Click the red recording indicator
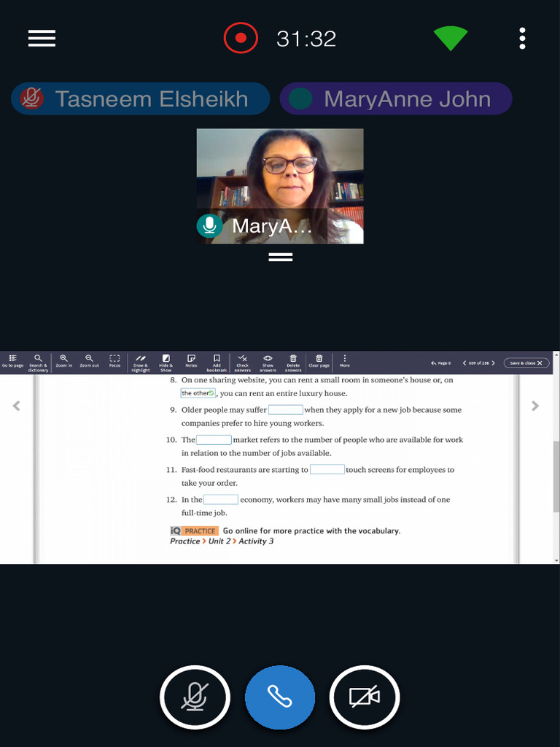 click(x=241, y=38)
